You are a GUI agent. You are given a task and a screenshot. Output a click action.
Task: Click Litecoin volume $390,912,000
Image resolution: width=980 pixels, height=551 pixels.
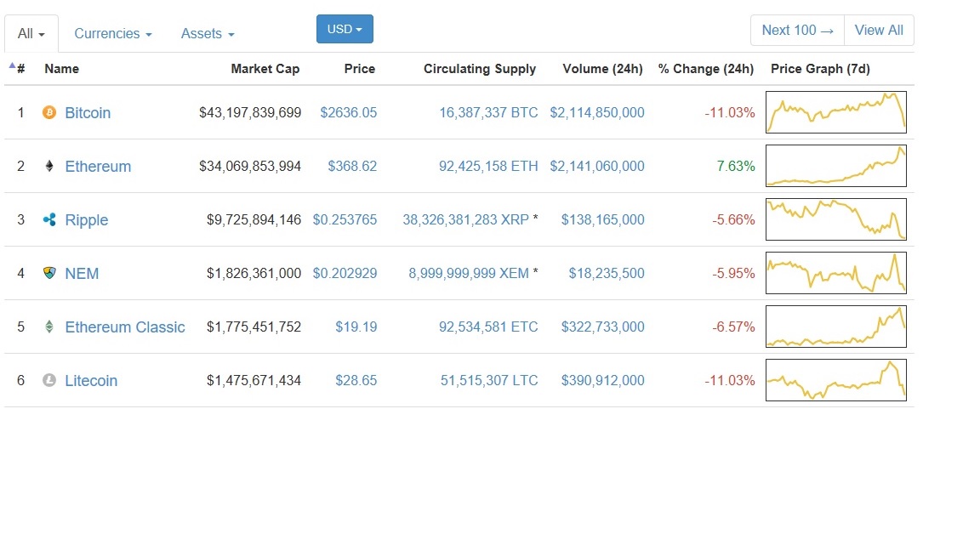[x=602, y=380]
